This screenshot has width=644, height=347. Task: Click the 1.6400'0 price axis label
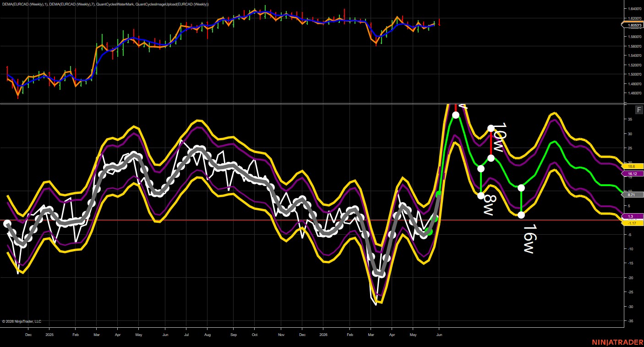tap(635, 9)
